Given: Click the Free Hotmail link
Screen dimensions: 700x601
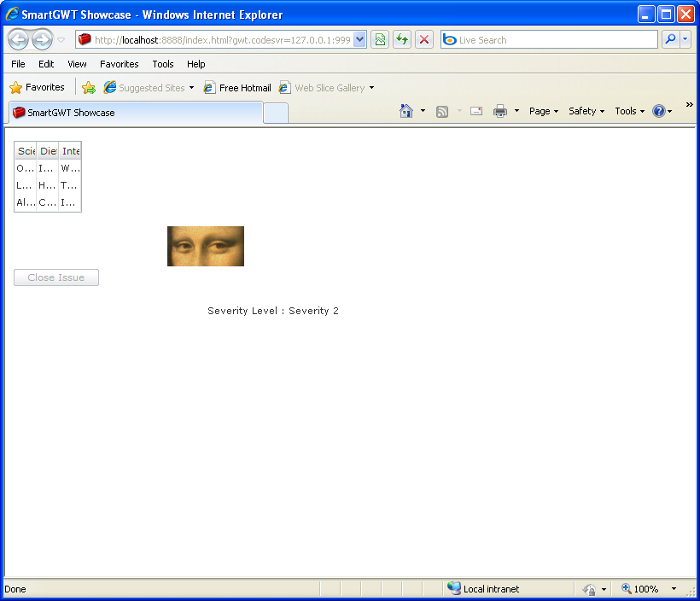Looking at the screenshot, I should (237, 88).
